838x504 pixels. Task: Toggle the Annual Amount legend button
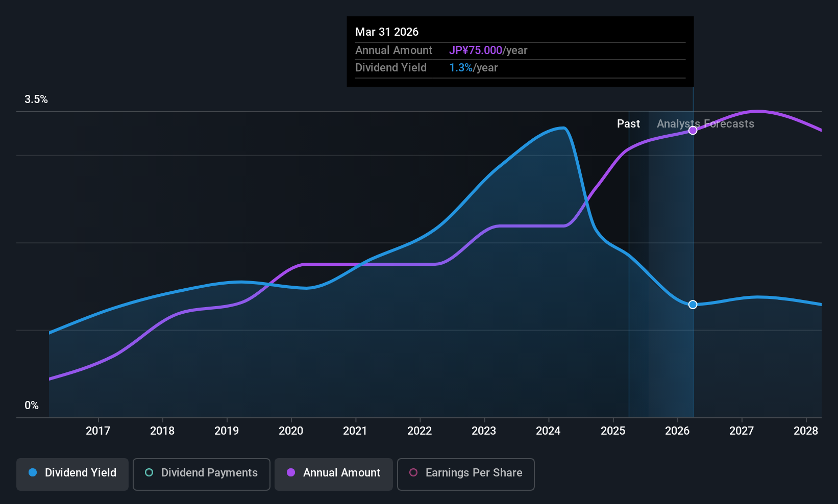[334, 474]
